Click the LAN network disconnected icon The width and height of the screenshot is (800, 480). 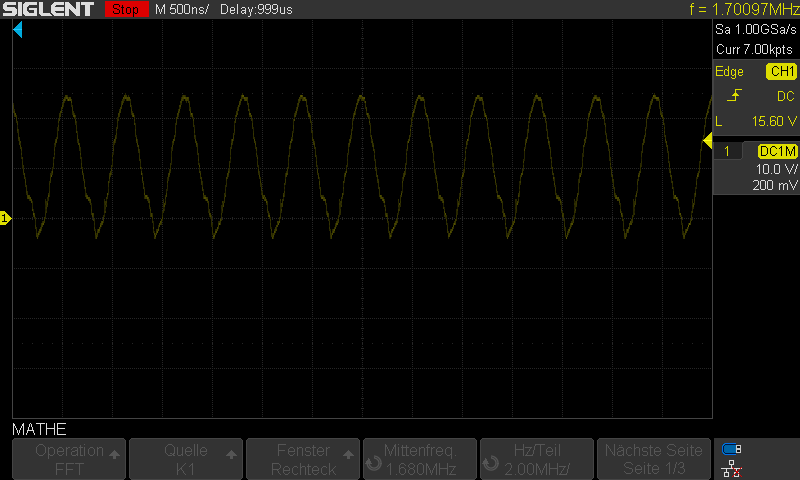731,468
